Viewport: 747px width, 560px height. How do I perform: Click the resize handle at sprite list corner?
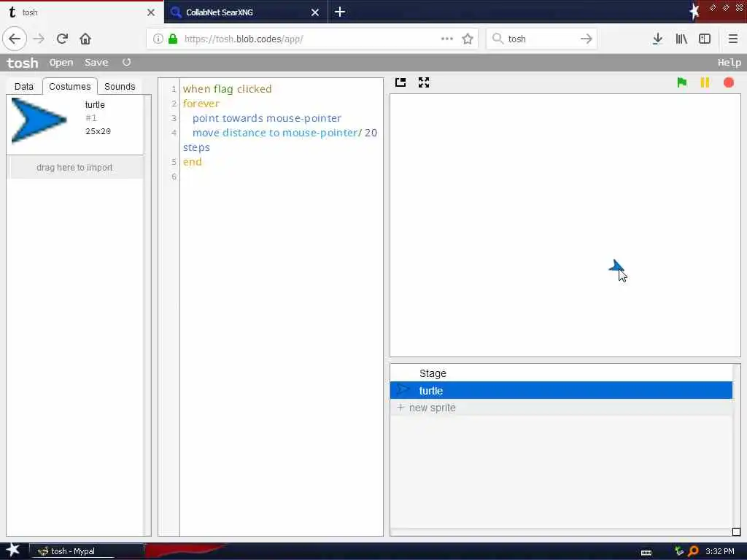736,532
